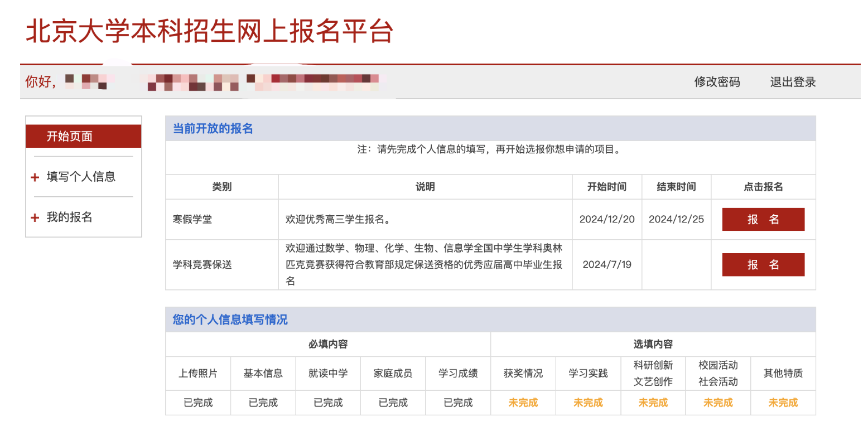This screenshot has width=868, height=431.
Task: Click the note 请先完成个人信息的填写
Action: pos(490,149)
